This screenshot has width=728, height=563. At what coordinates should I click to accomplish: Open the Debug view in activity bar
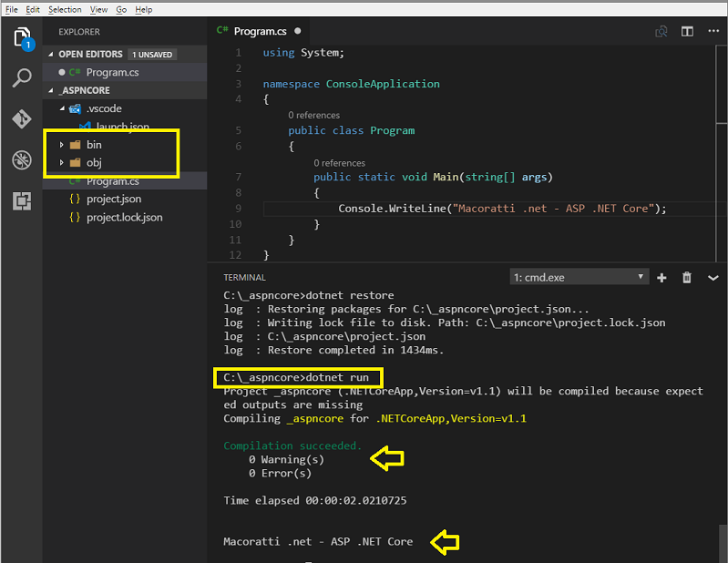pyautogui.click(x=22, y=160)
